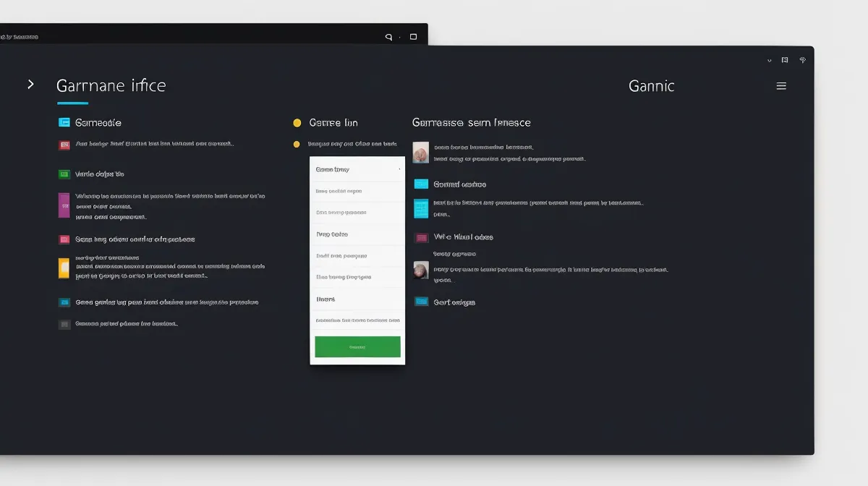Click the search icon in the background window

(x=388, y=37)
